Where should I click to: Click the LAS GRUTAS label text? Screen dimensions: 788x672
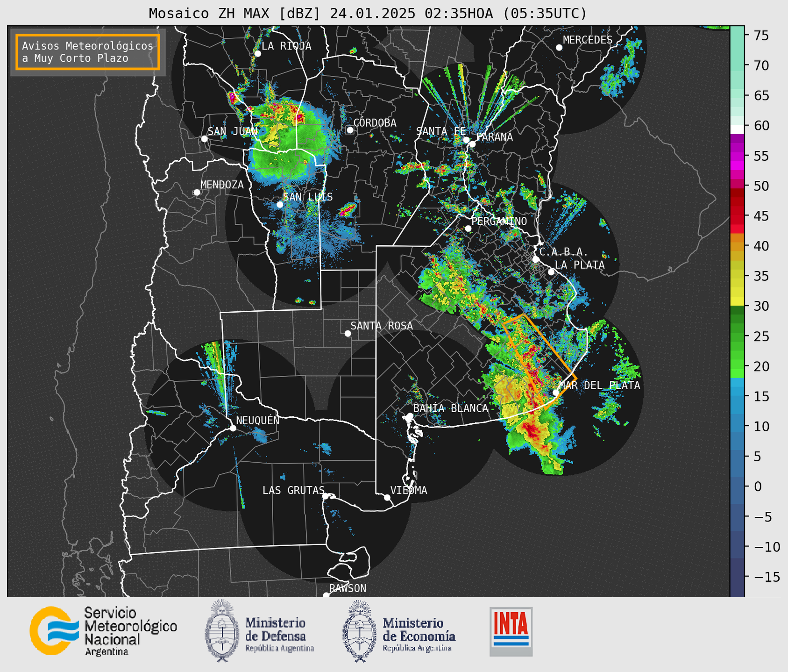pos(293,490)
